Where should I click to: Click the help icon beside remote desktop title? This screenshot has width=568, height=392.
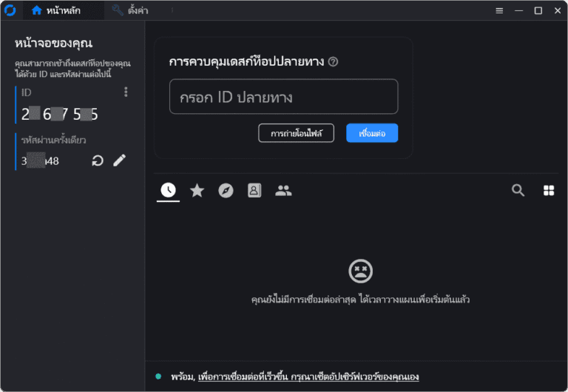click(333, 62)
